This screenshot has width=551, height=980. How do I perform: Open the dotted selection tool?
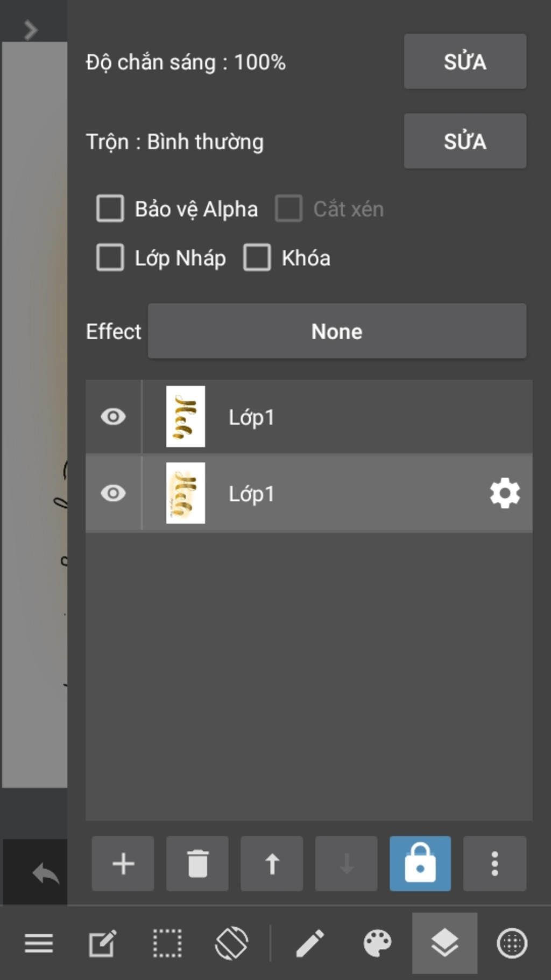[x=167, y=943]
